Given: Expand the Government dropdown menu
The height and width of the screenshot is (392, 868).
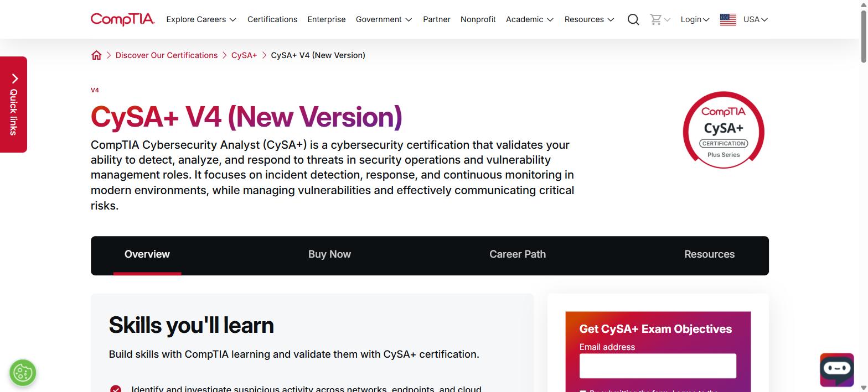Looking at the screenshot, I should 384,19.
